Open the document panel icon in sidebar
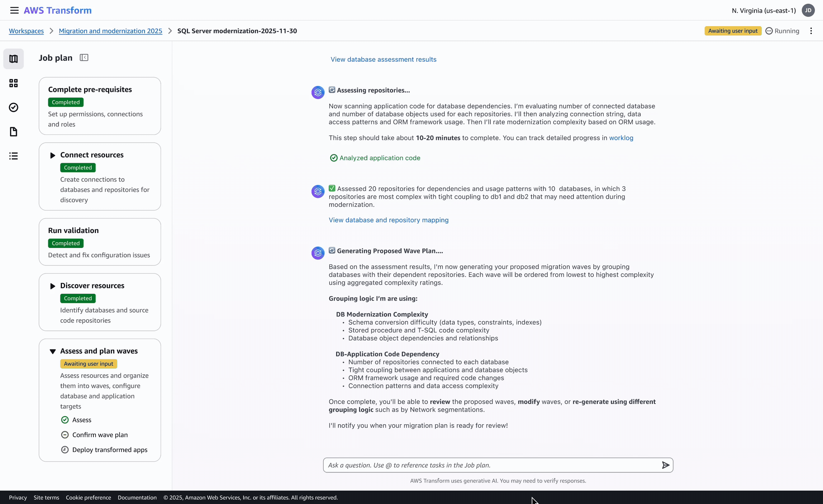 pos(13,131)
